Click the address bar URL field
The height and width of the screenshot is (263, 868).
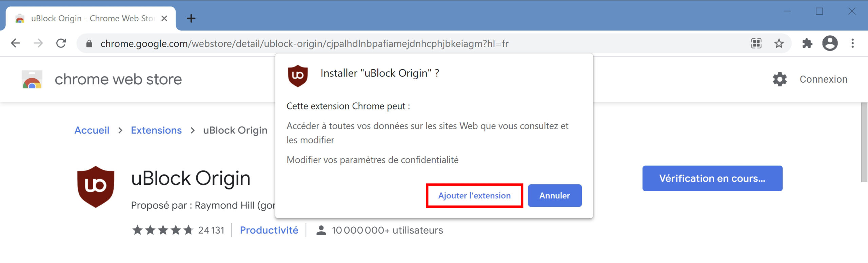click(x=420, y=43)
